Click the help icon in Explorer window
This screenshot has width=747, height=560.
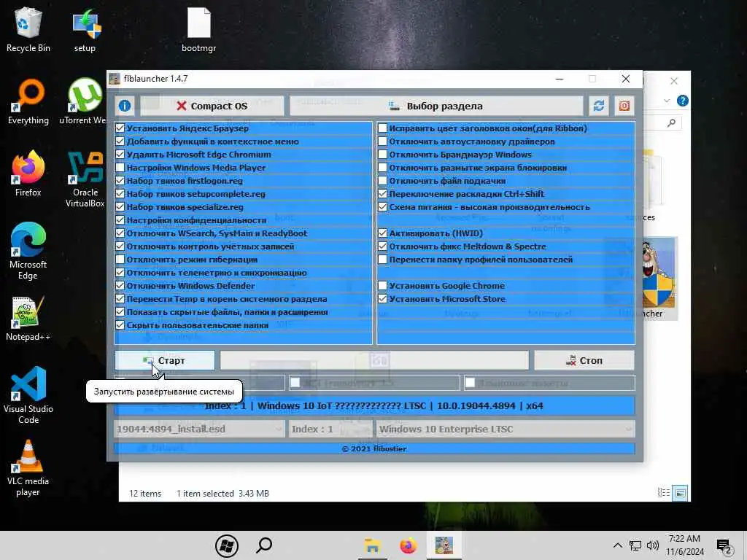coord(682,101)
